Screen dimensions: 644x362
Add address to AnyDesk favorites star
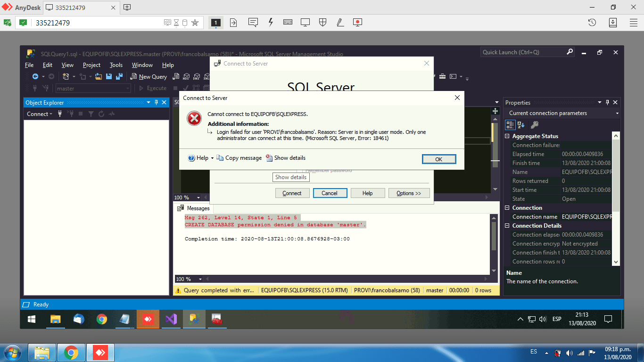point(195,23)
